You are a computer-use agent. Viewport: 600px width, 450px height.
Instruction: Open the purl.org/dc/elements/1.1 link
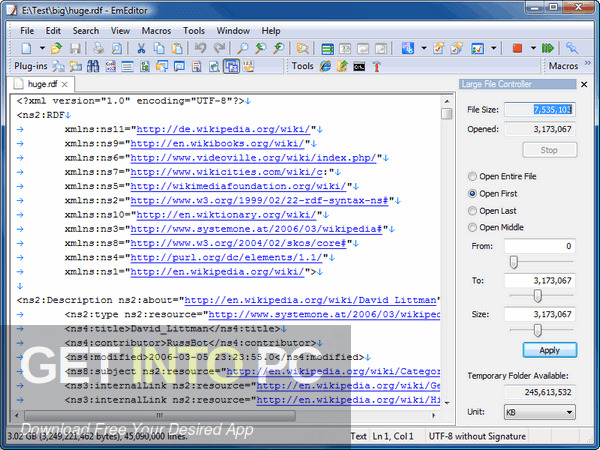[226, 258]
